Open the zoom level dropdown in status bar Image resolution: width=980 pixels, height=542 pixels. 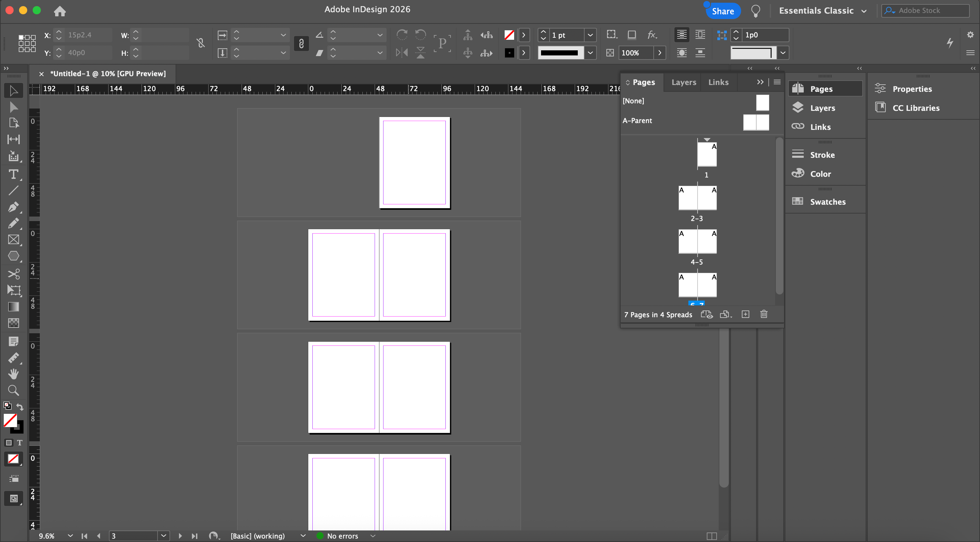tap(70, 536)
